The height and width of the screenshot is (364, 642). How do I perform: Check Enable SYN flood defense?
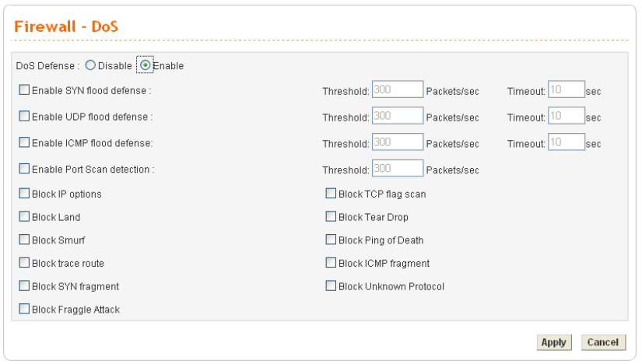pos(24,90)
